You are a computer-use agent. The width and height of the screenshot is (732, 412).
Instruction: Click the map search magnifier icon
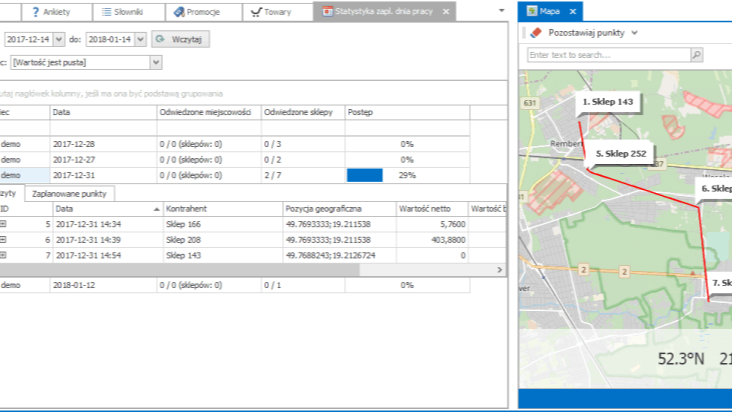click(x=697, y=55)
